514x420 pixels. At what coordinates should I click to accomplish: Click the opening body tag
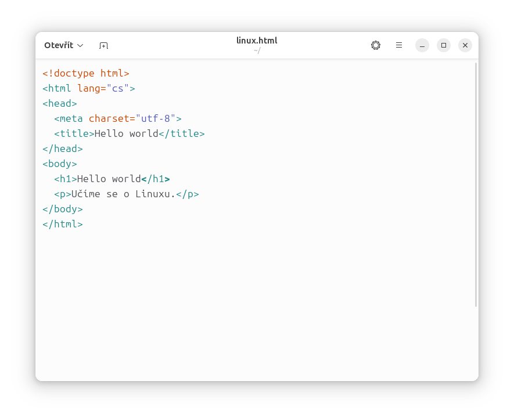click(x=59, y=164)
